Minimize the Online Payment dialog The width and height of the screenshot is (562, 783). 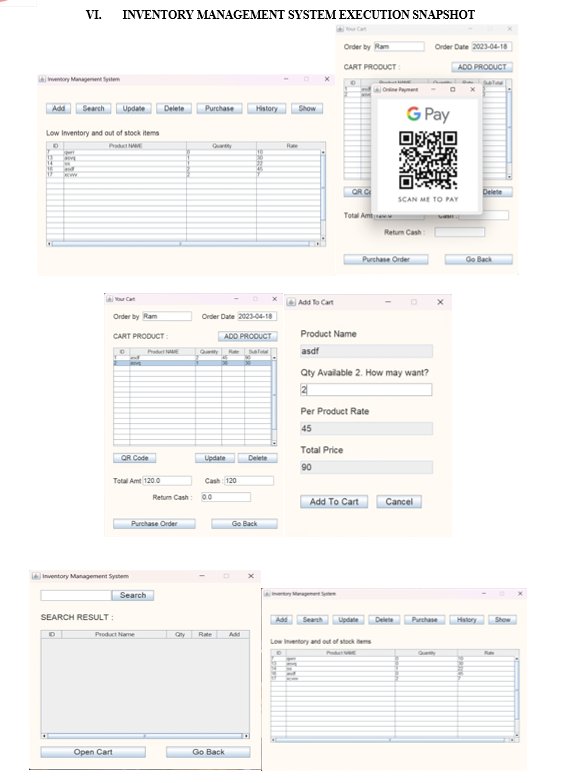(x=433, y=89)
